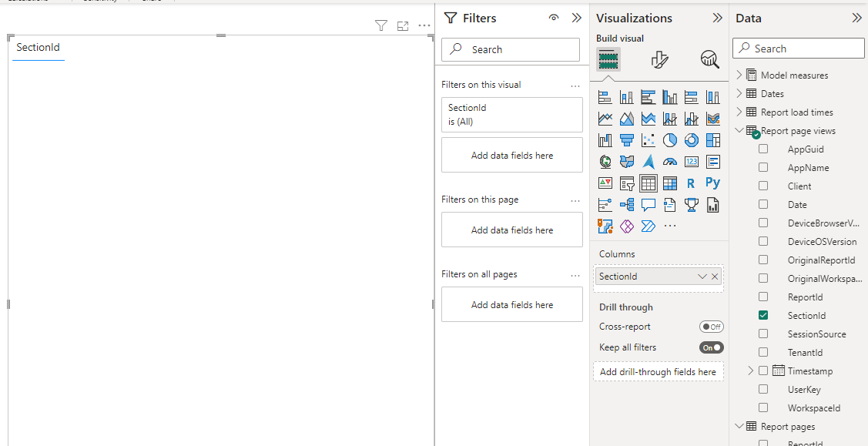Open Filters on all pages options

pos(575,275)
